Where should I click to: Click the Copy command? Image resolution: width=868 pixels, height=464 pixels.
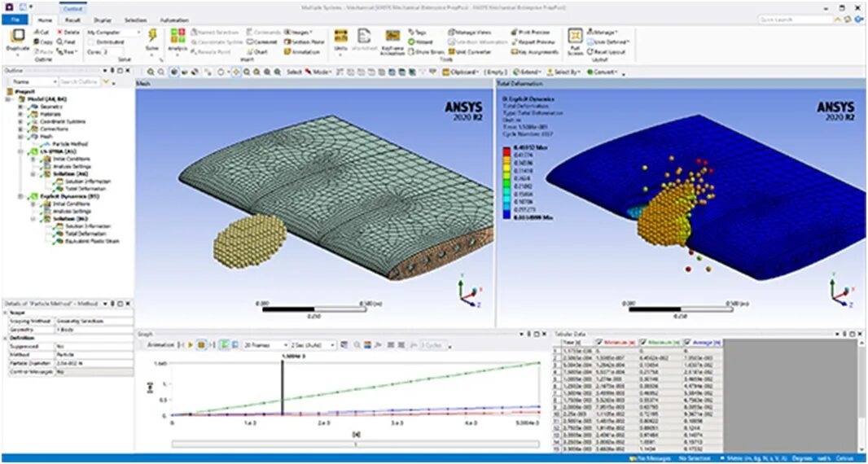coord(43,42)
